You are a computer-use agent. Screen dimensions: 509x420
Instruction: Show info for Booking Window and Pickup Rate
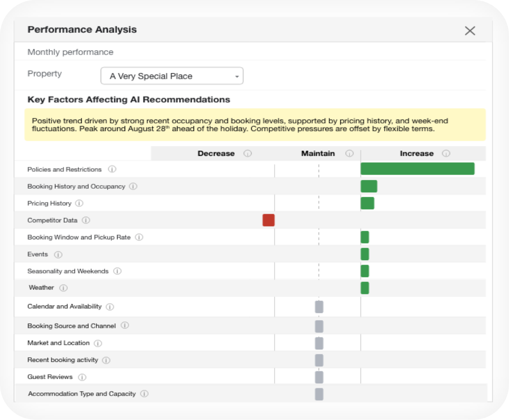(x=139, y=237)
